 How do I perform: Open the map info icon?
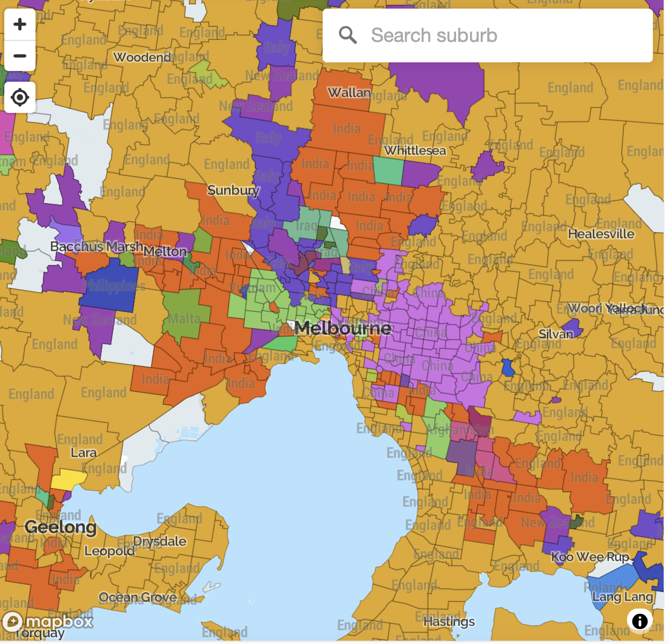pos(639,621)
